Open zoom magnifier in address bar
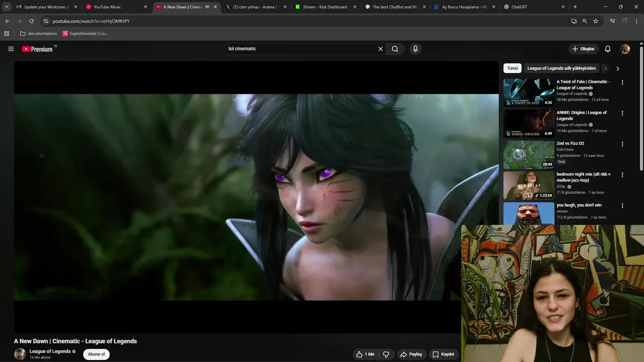The image size is (644, 362). (585, 21)
